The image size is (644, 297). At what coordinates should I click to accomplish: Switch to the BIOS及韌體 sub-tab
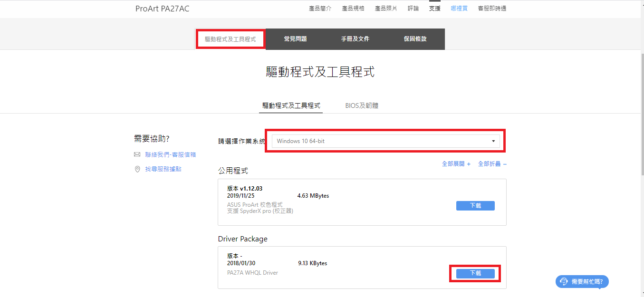click(x=362, y=105)
